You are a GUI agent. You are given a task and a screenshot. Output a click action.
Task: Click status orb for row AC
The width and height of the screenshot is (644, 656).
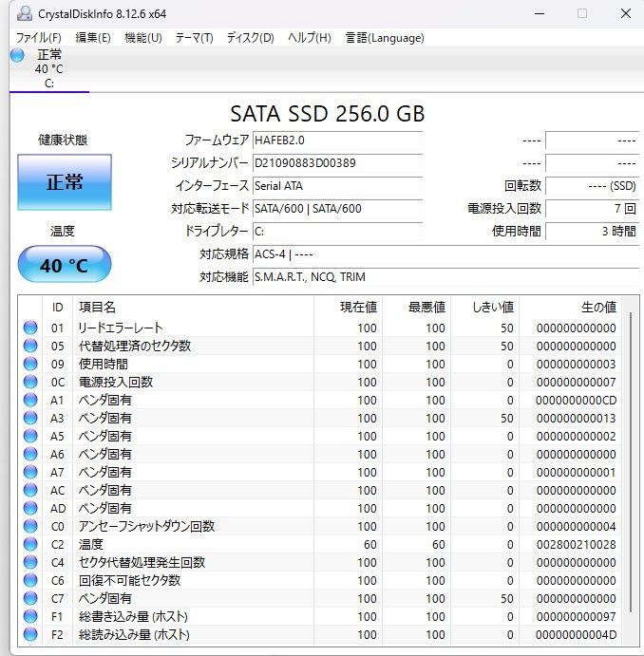pos(30,490)
